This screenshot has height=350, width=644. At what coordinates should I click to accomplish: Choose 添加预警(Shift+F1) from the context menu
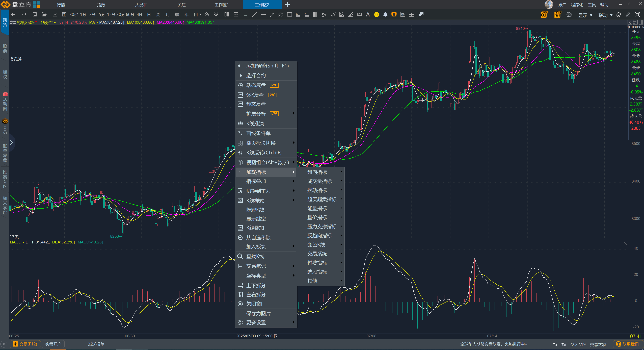click(266, 66)
